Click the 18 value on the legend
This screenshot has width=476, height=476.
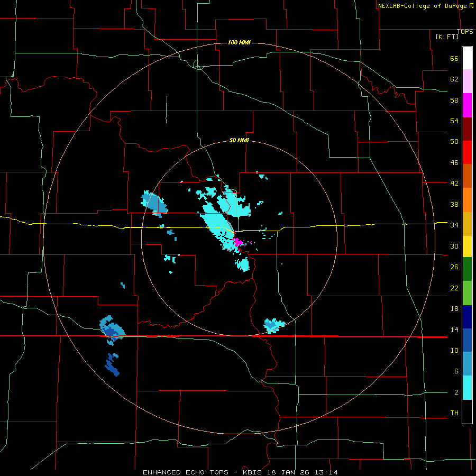[x=454, y=309]
